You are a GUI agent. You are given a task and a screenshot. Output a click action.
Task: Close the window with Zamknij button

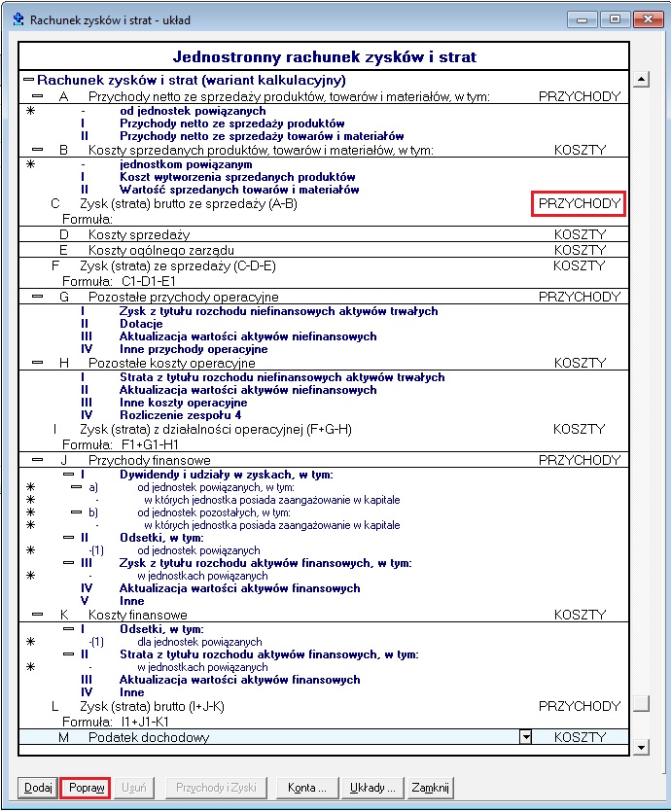431,788
